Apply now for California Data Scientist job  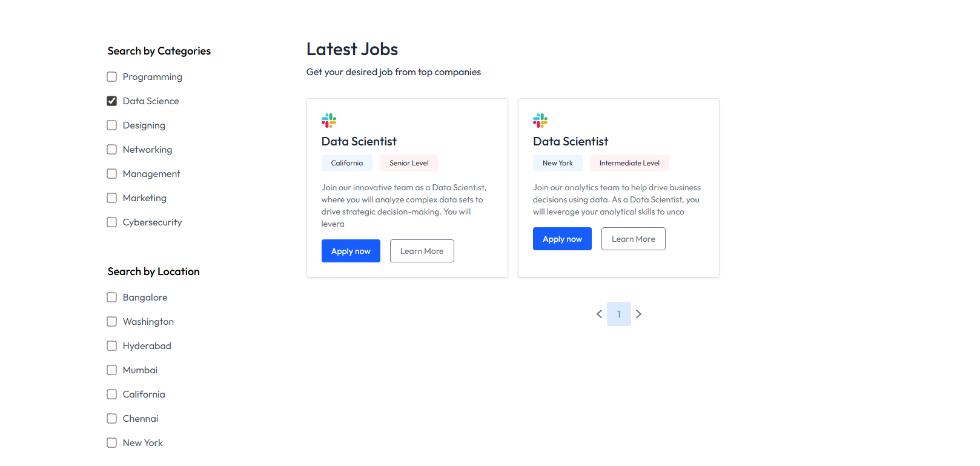coord(351,251)
